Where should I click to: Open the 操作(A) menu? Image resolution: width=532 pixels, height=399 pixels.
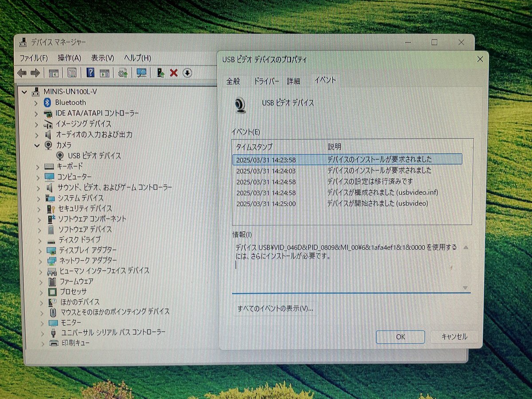(70, 58)
